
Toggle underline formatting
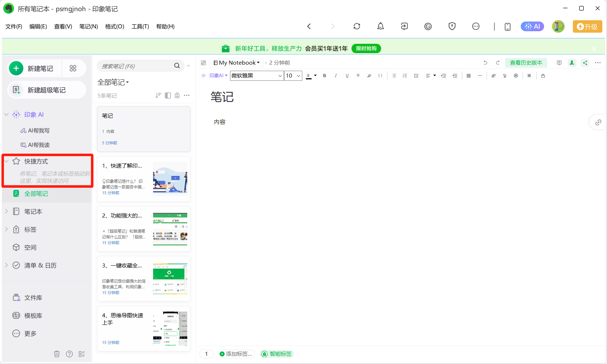(x=347, y=76)
